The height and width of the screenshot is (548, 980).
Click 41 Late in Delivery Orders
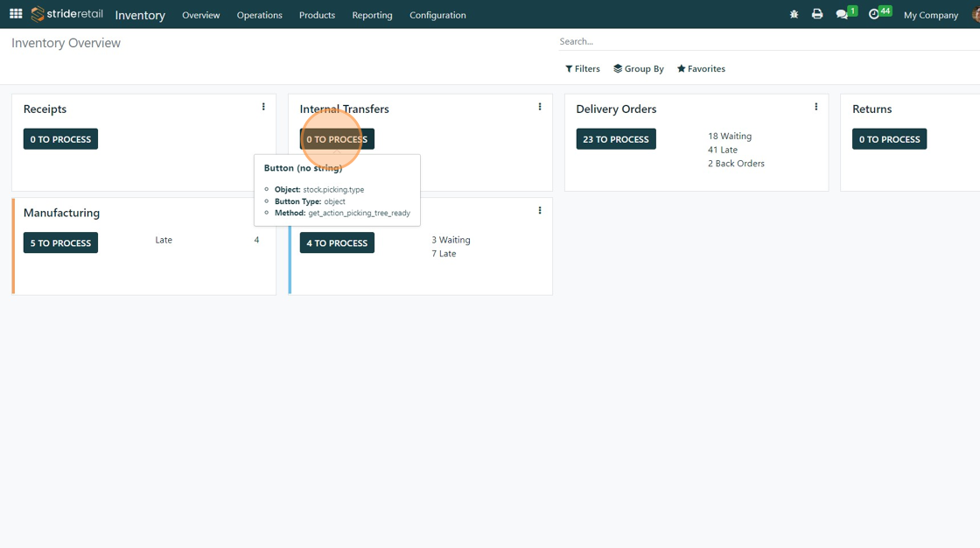tap(723, 150)
